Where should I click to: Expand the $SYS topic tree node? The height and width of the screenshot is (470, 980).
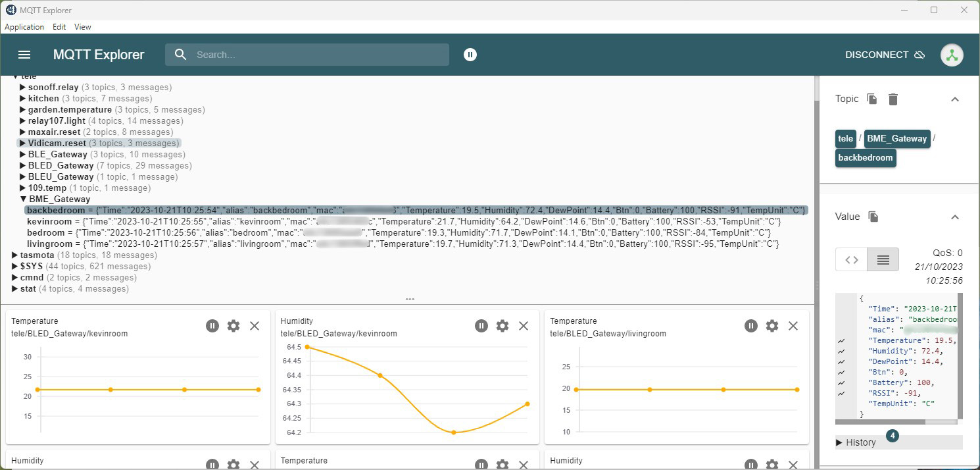[x=16, y=267]
